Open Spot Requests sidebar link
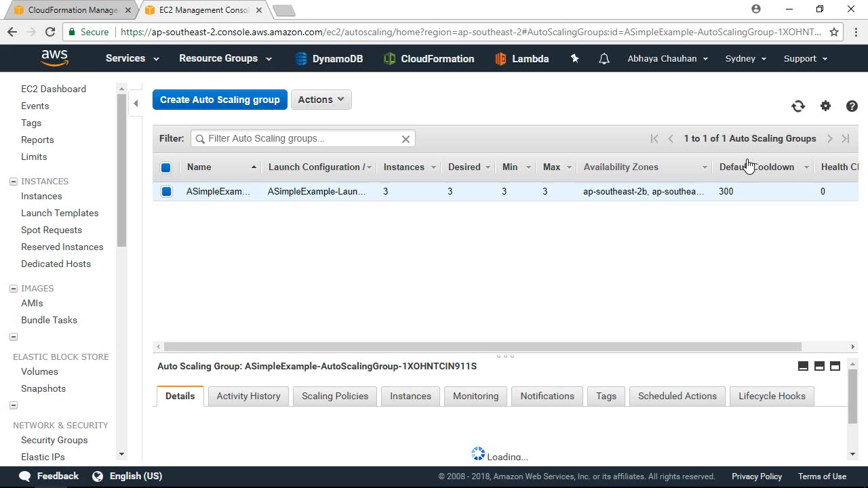 pos(52,230)
